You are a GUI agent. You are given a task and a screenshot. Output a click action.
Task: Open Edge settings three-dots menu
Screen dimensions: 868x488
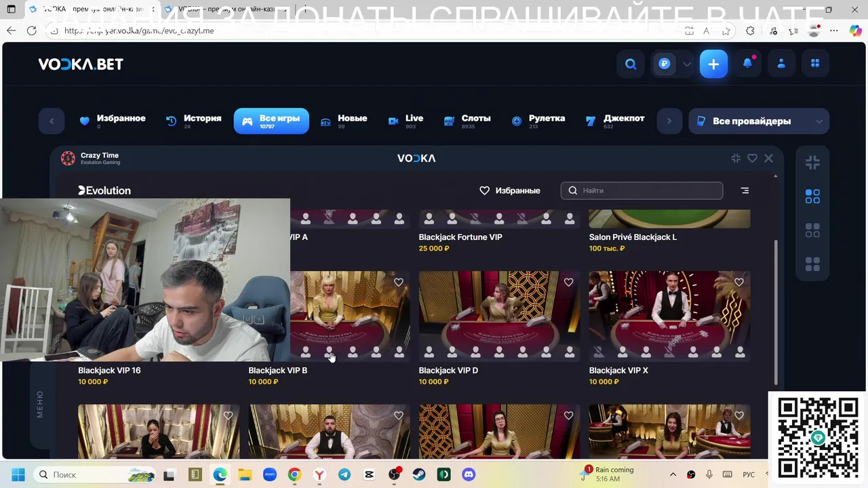coord(834,30)
